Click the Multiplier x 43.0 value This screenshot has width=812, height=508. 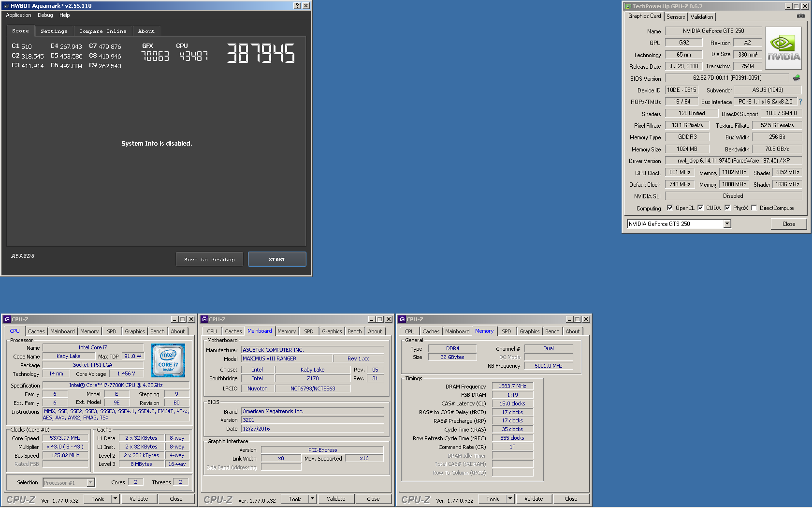pos(65,447)
